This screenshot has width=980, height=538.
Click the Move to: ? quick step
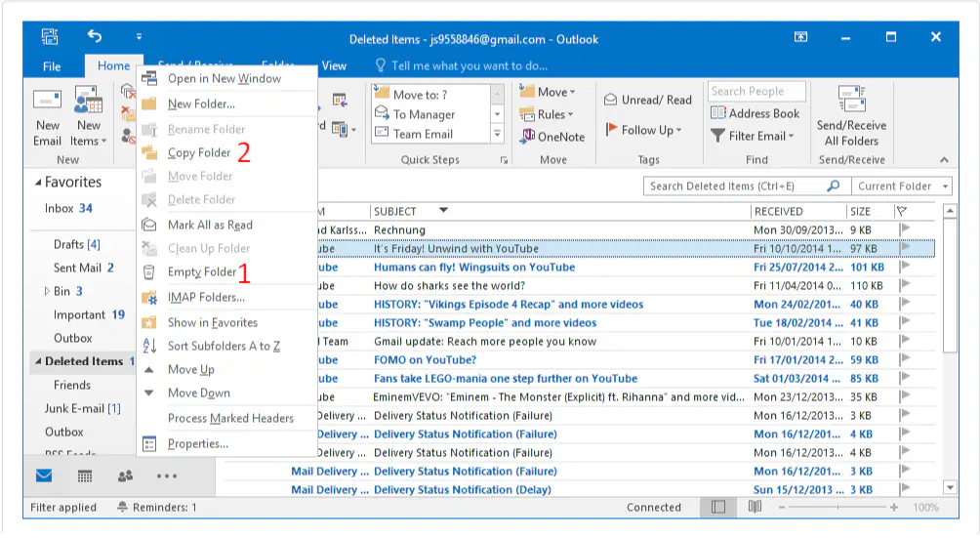pos(430,95)
